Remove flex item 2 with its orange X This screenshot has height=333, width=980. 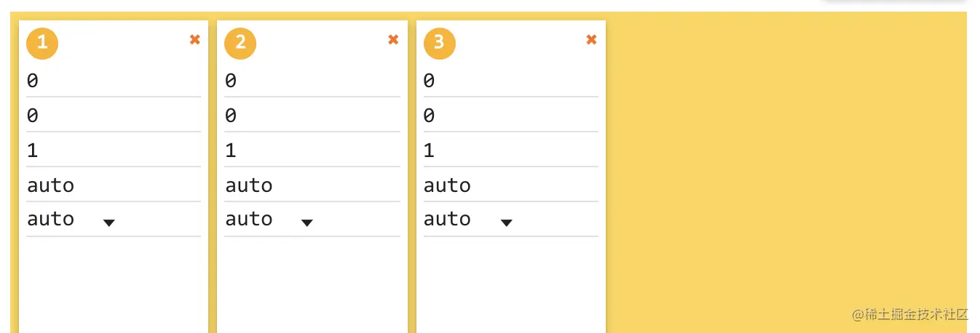pyautogui.click(x=393, y=40)
